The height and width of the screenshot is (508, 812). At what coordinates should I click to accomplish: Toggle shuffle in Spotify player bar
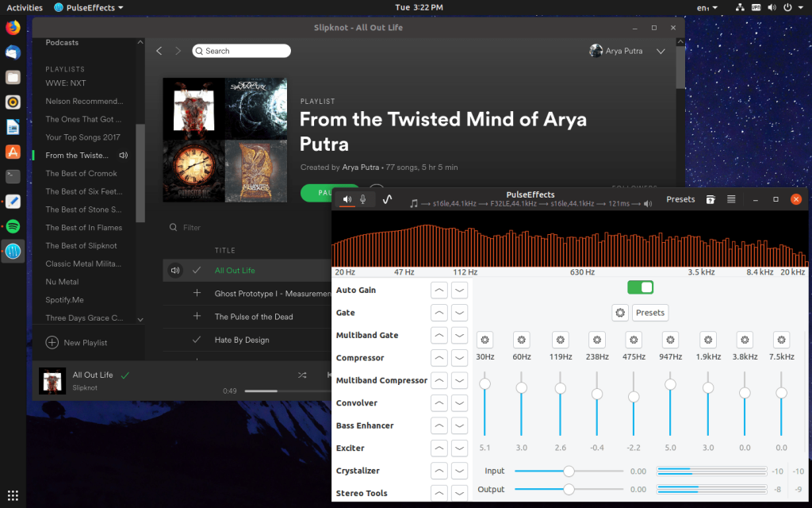tap(302, 375)
